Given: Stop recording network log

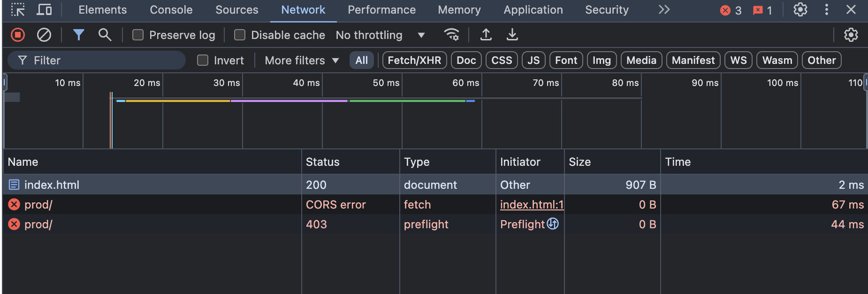Looking at the screenshot, I should (18, 35).
